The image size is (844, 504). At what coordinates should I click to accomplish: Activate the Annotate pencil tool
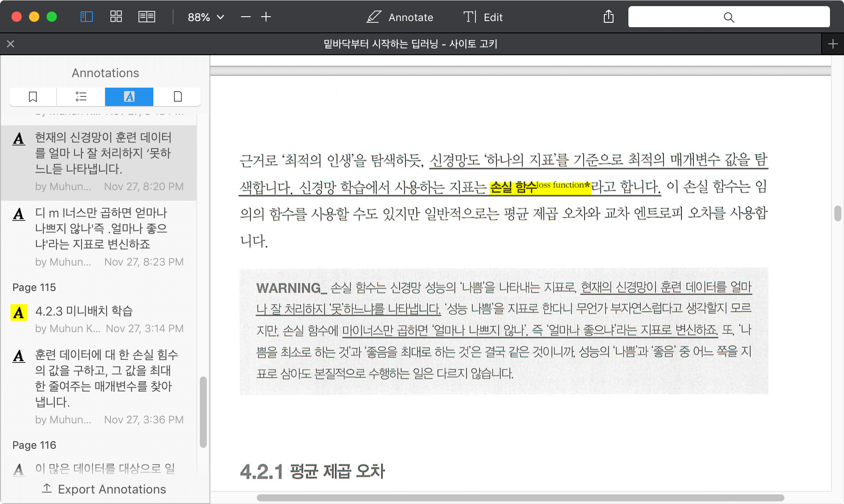pos(400,17)
